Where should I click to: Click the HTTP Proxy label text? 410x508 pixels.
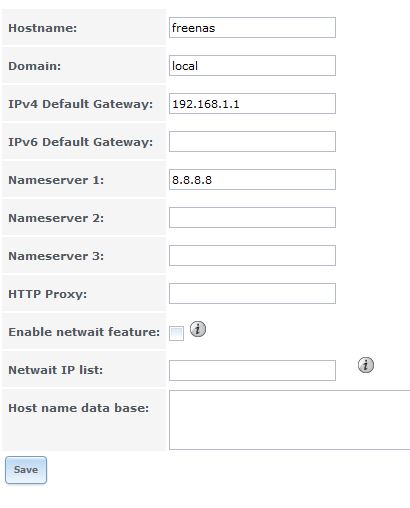coord(48,294)
